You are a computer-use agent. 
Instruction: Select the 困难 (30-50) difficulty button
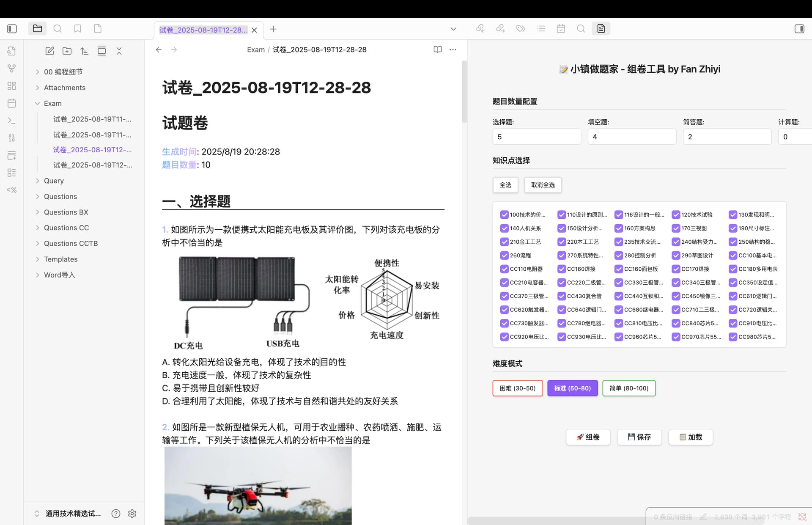click(x=518, y=388)
